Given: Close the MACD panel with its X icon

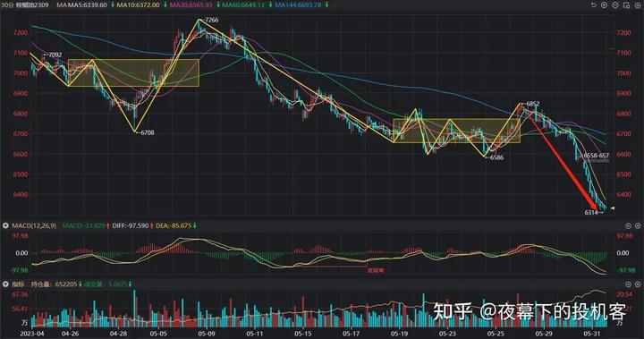Looking at the screenshot, I should pyautogui.click(x=638, y=225).
